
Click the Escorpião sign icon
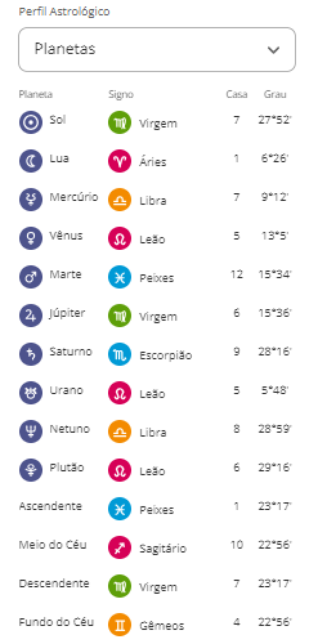[x=120, y=354]
